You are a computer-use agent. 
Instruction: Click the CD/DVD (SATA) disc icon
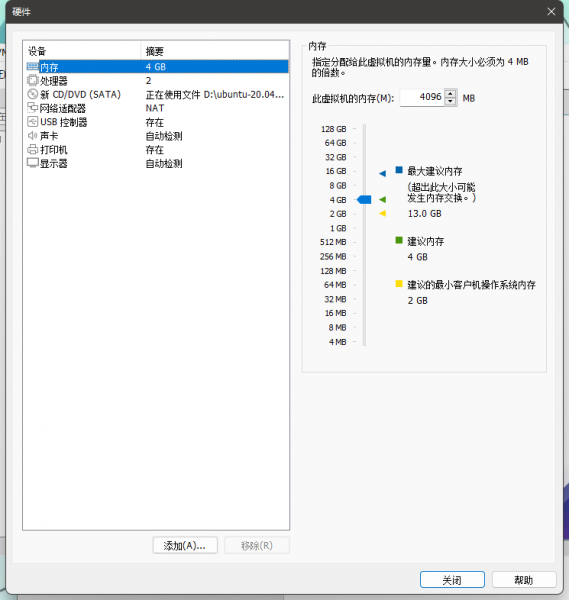(33, 94)
